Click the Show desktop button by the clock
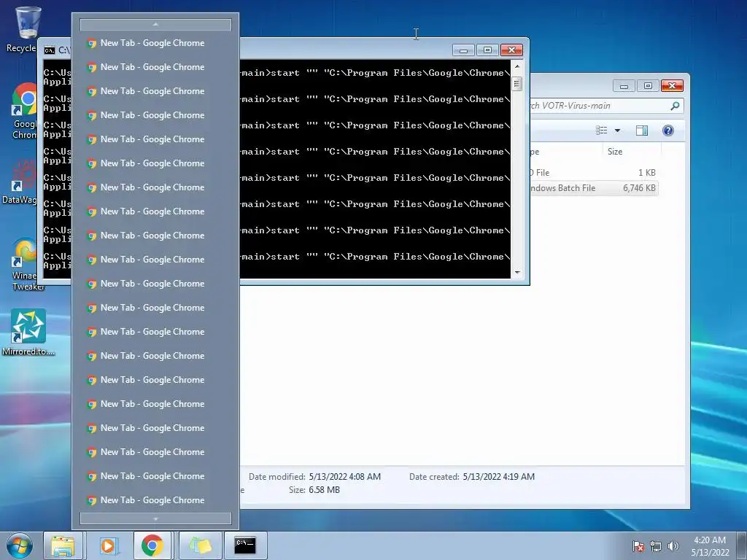The image size is (747, 560). click(x=742, y=545)
